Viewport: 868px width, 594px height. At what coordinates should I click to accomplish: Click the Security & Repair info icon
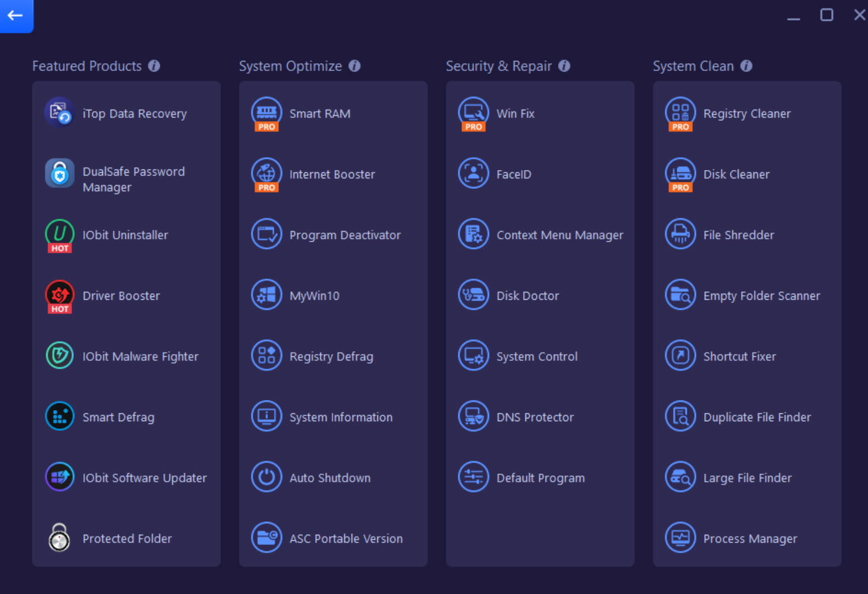pos(565,66)
